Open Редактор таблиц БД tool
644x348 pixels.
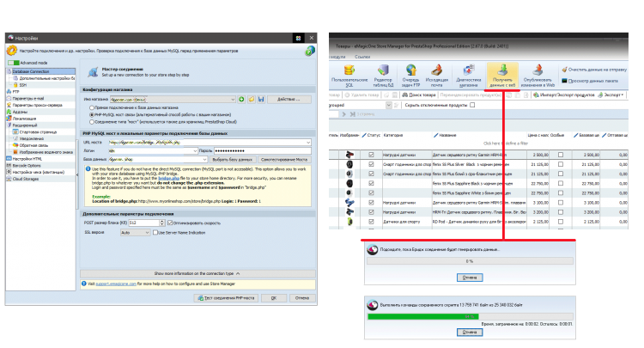[x=381, y=76]
